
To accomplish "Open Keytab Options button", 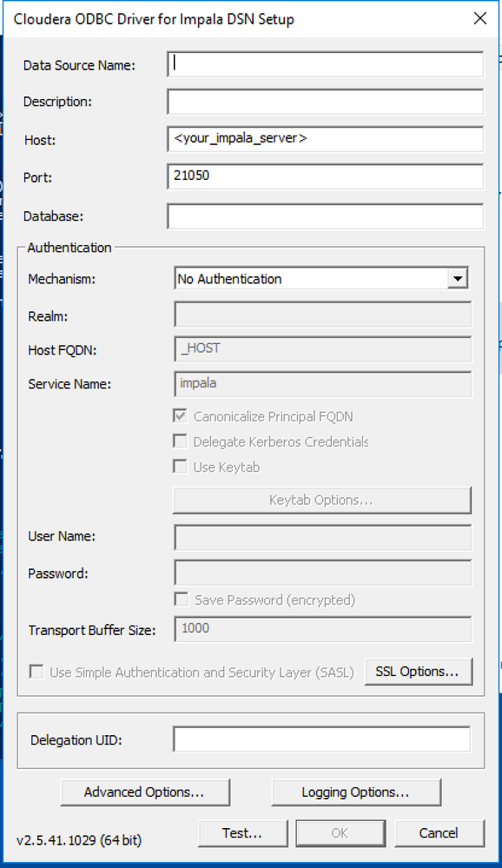I will click(x=322, y=500).
